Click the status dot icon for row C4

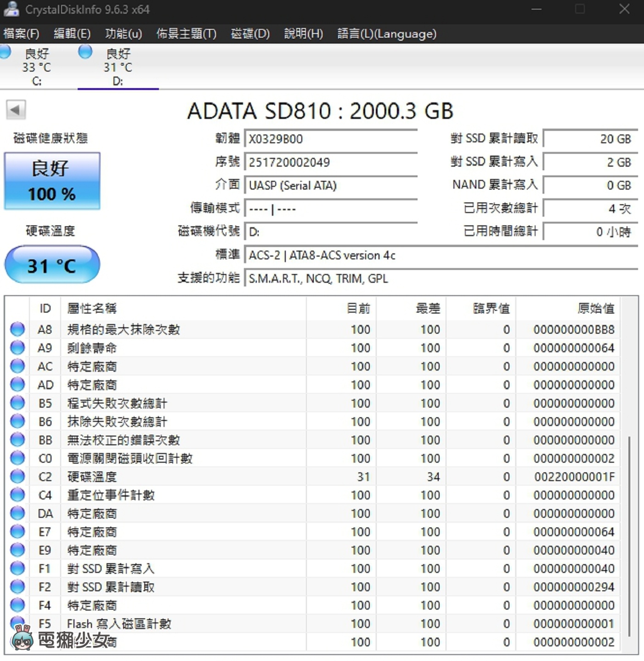pos(17,494)
